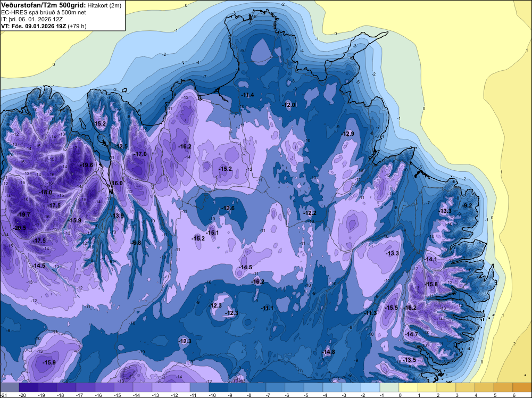Viewport: 532px width, 398px height.
Task: Click the temperature value -11.4
Action: tap(247, 95)
